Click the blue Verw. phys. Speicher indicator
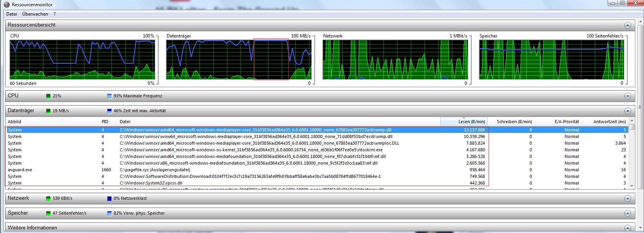This screenshot has width=644, height=233. [x=110, y=213]
